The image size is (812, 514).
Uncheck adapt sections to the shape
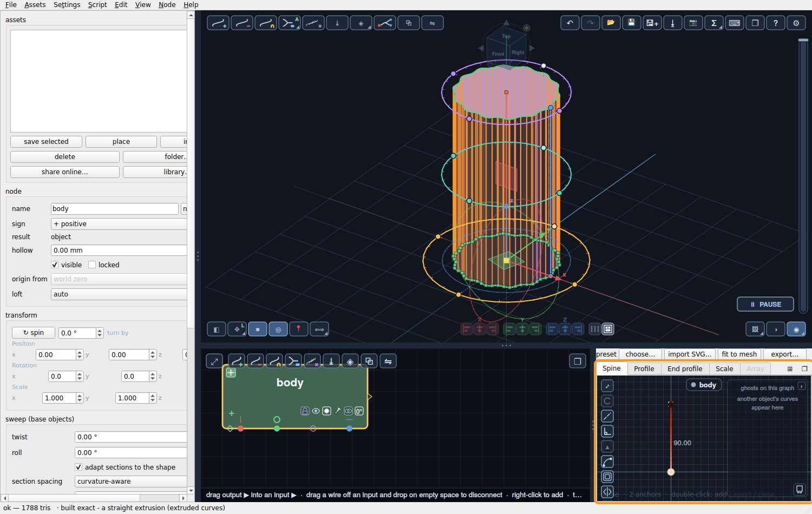tap(78, 467)
